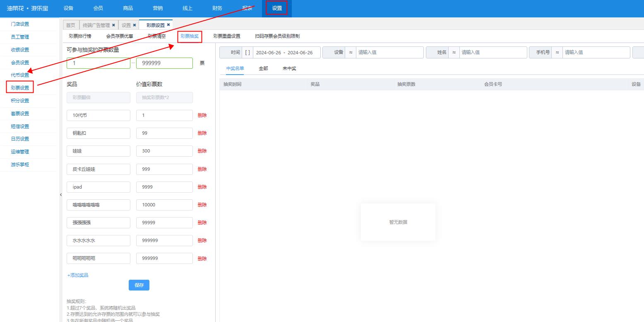This screenshot has height=322, width=644.
Task: Open the 设置 top menu
Action: coord(277,8)
